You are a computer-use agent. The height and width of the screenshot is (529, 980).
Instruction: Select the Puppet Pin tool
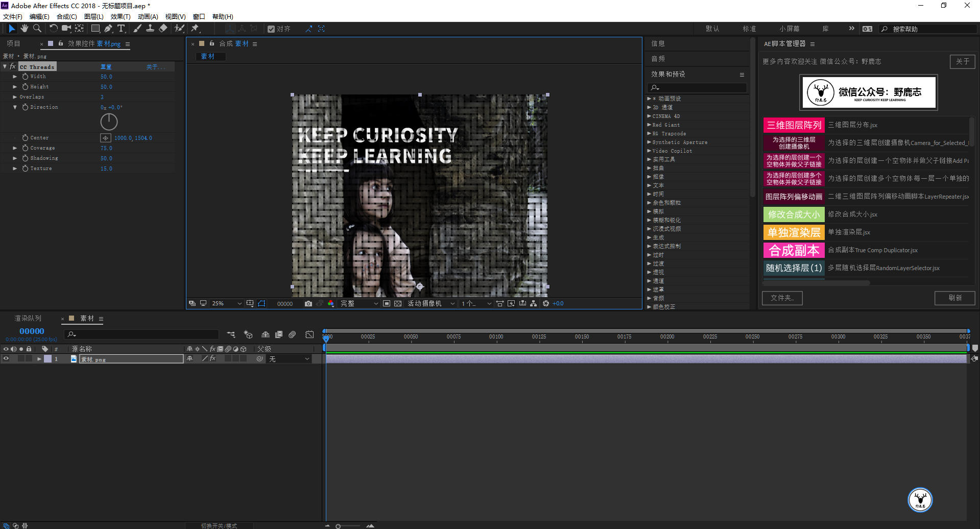pos(195,29)
